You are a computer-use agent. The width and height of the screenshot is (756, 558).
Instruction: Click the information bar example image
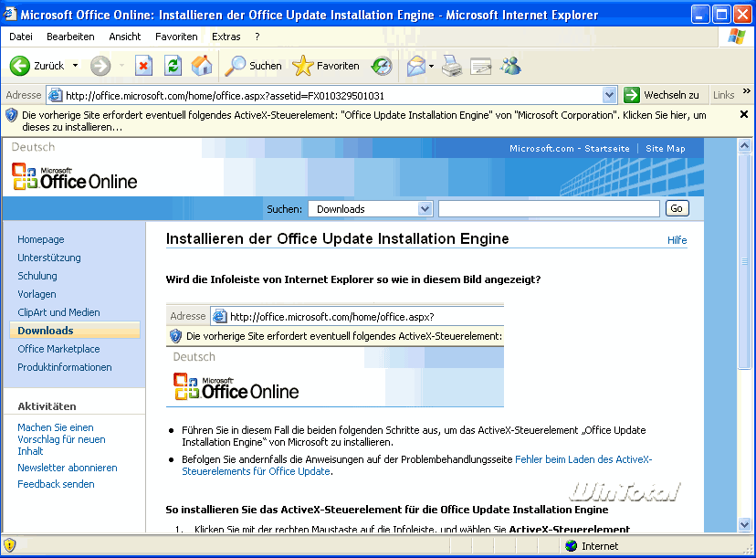tap(335, 355)
